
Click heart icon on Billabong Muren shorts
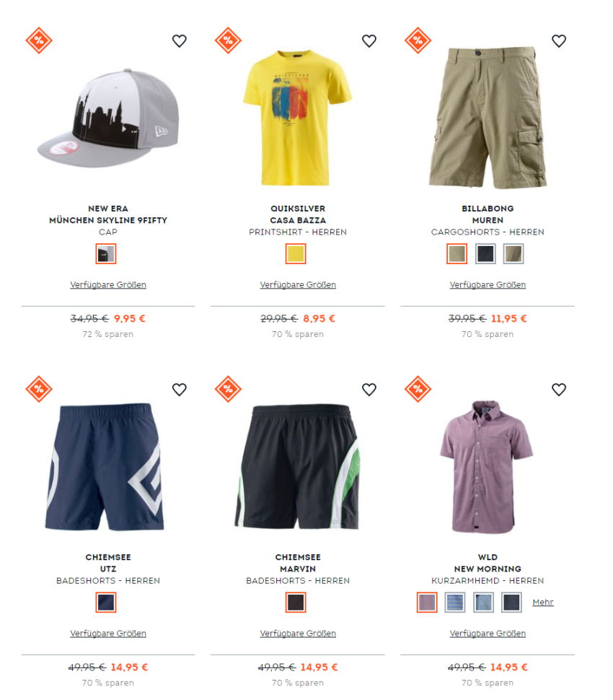pos(559,41)
